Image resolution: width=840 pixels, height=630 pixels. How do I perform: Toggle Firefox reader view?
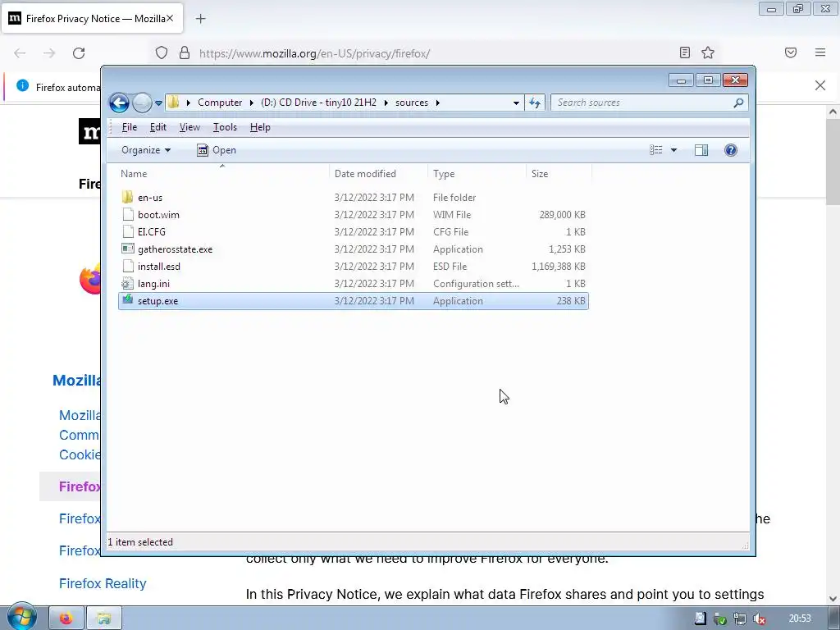684,52
